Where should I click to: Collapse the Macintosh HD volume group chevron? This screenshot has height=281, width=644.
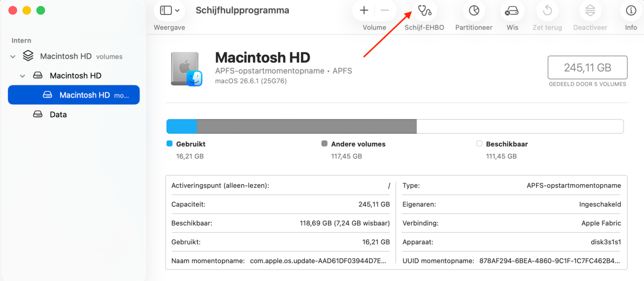(x=23, y=76)
